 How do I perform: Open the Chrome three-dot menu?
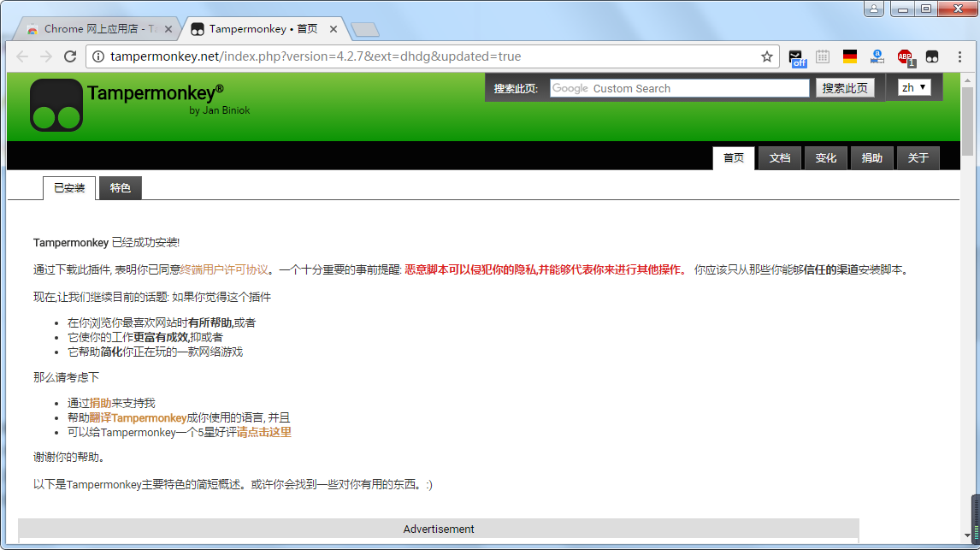(960, 56)
